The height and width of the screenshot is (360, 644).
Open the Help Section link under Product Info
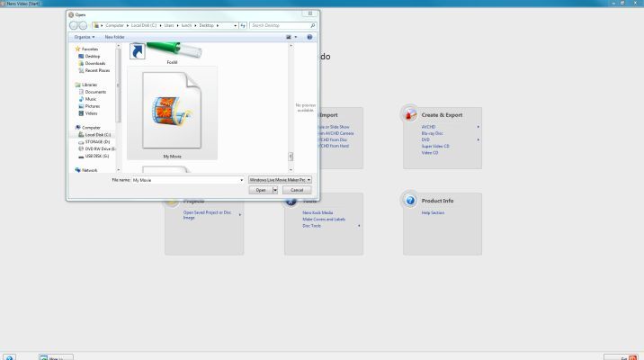point(433,213)
